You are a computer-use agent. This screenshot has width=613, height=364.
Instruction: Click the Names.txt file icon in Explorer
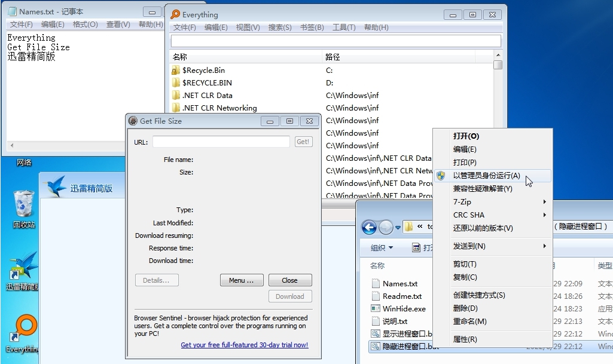tap(376, 283)
